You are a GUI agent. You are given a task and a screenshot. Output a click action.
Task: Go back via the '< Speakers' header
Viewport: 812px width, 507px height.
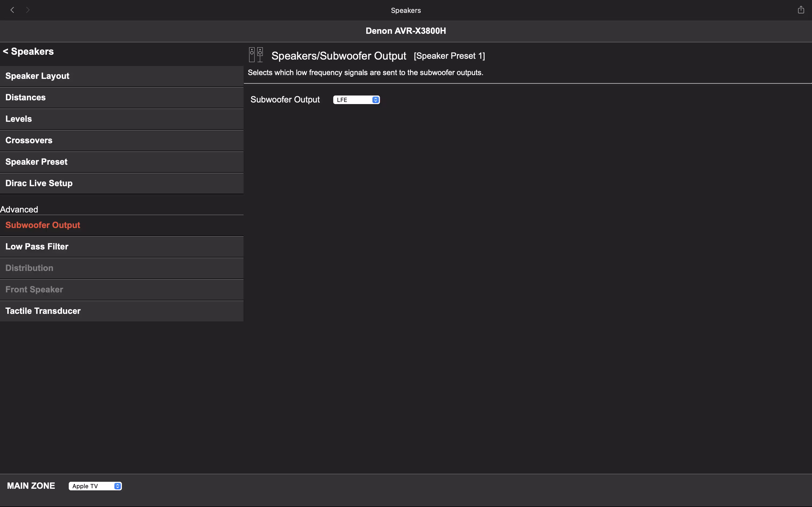(28, 51)
